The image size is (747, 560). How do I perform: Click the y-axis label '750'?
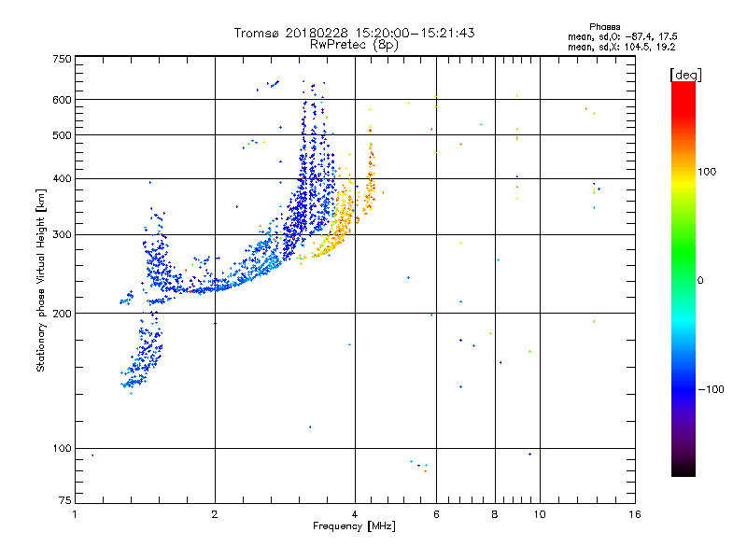(x=62, y=59)
